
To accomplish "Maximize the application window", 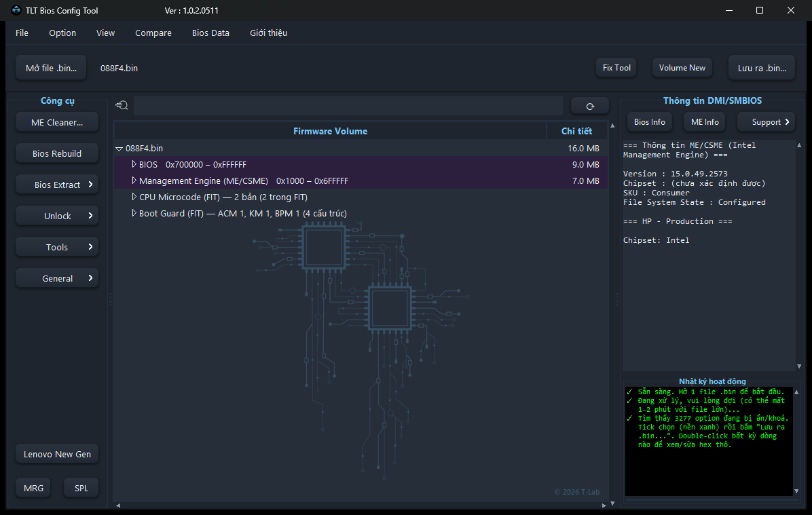I will pos(760,10).
